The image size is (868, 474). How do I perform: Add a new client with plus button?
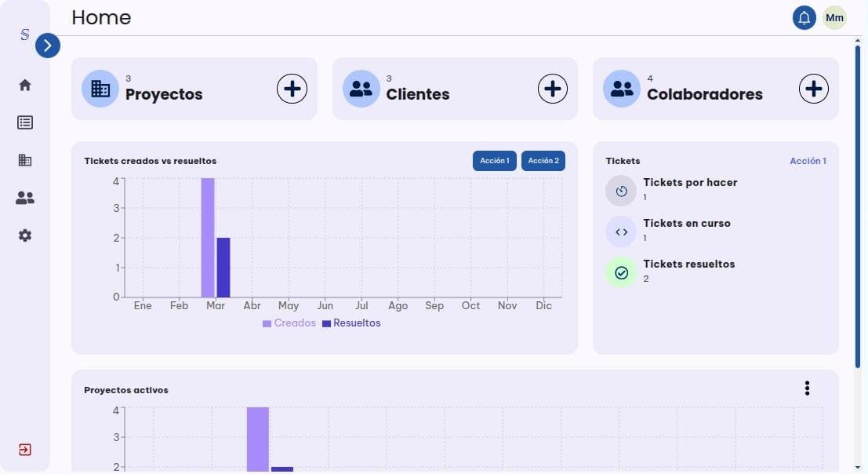click(553, 89)
